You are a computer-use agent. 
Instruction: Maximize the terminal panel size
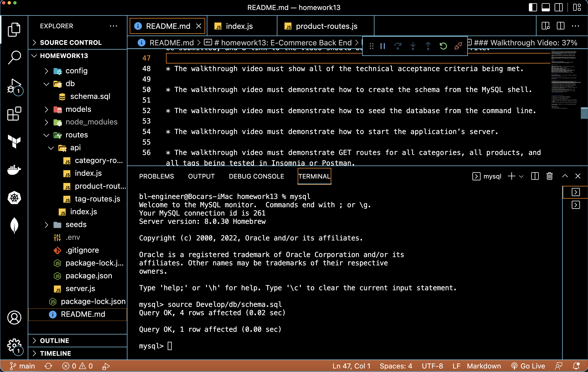click(565, 176)
